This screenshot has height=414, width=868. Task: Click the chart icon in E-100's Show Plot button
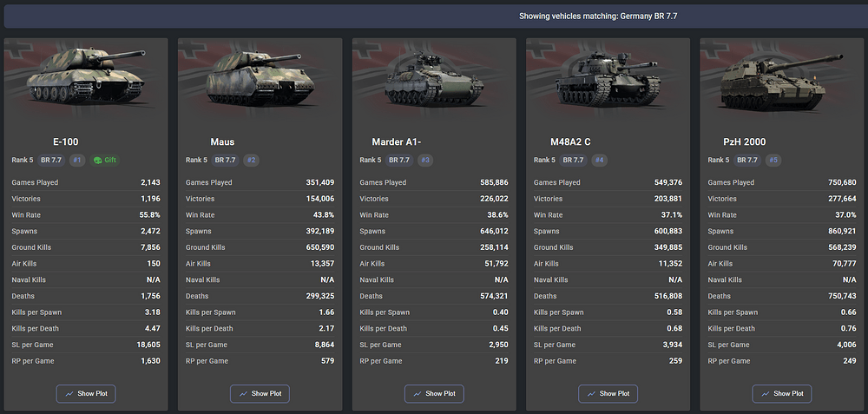point(69,393)
